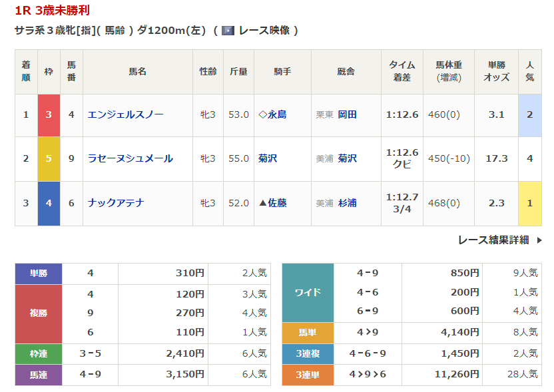This screenshot has width=554, height=392.
Task: Expand レース結果詳細 arrow
Action: pyautogui.click(x=539, y=240)
